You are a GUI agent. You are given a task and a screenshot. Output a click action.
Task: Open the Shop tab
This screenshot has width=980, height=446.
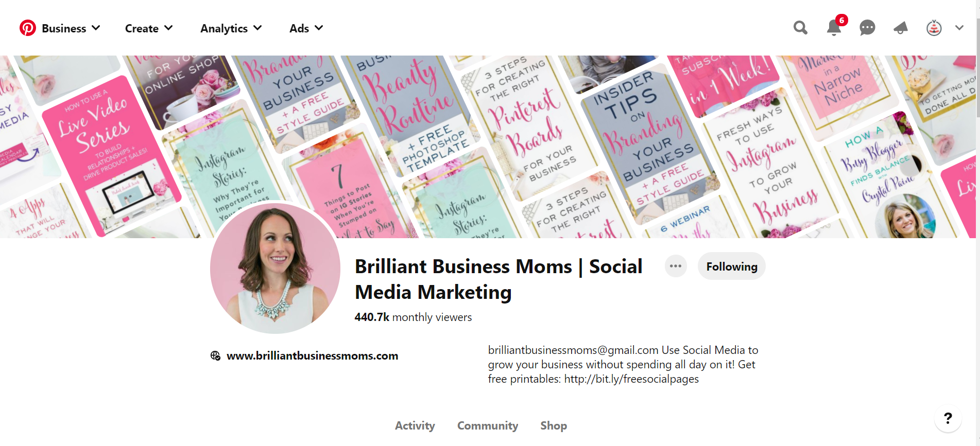554,425
